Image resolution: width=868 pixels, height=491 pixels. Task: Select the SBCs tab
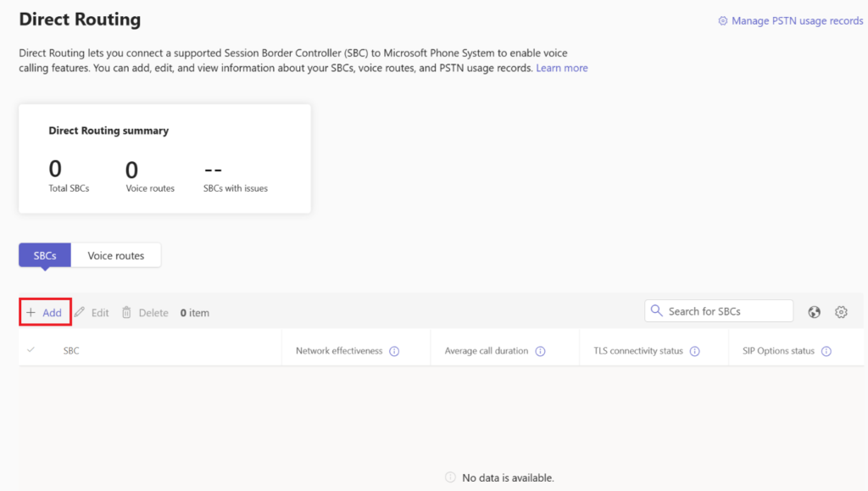[x=45, y=255]
